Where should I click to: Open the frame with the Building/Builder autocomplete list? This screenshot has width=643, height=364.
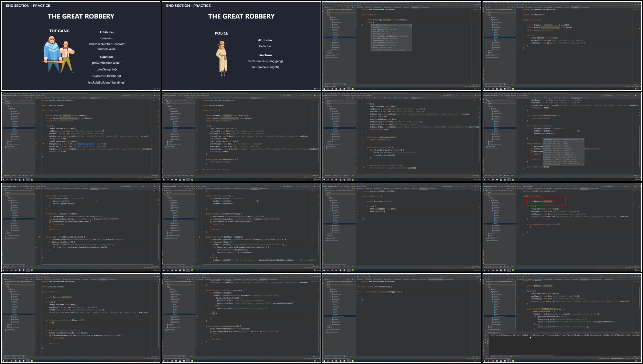click(562, 137)
